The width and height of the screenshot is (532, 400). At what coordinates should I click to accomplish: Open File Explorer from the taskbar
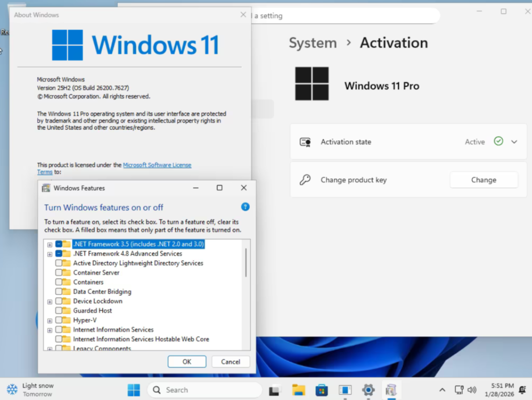pyautogui.click(x=298, y=390)
